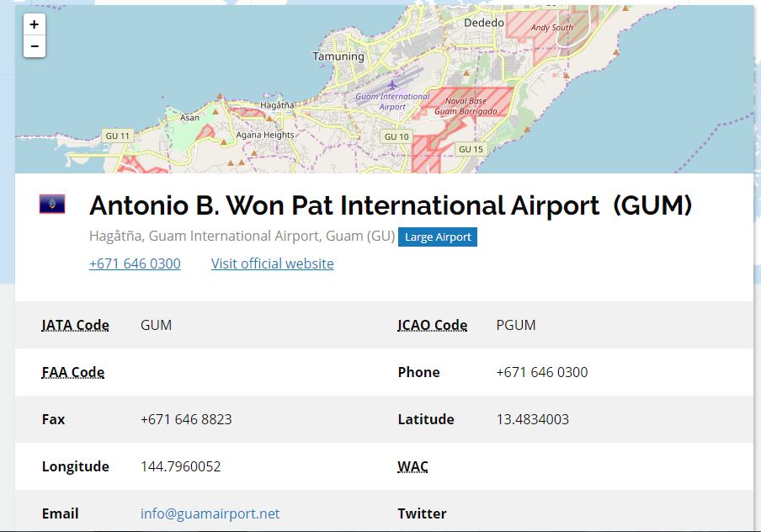Click the FAA Code abbreviation label
The width and height of the screenshot is (761, 532).
point(73,372)
